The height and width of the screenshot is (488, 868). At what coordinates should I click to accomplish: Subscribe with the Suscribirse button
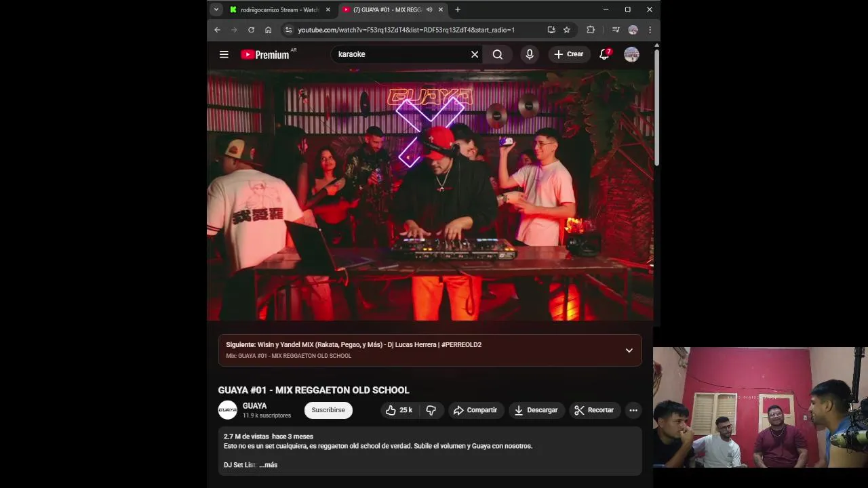tap(328, 410)
